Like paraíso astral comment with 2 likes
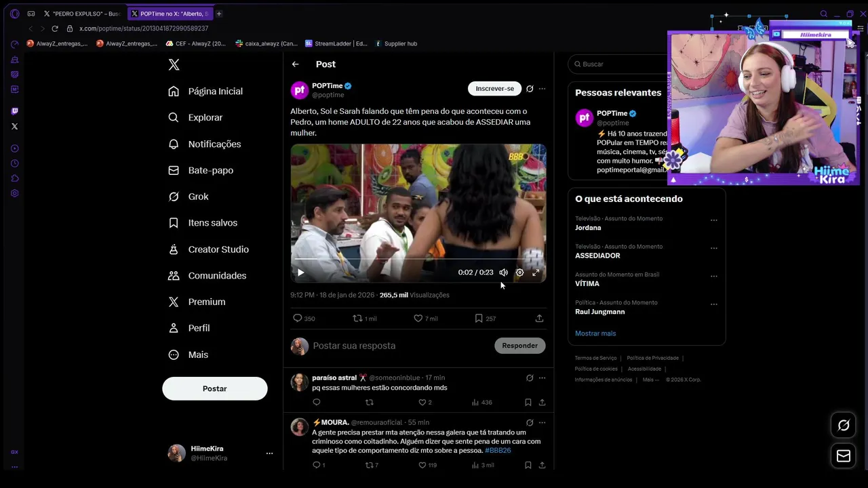The width and height of the screenshot is (868, 488). (x=425, y=403)
